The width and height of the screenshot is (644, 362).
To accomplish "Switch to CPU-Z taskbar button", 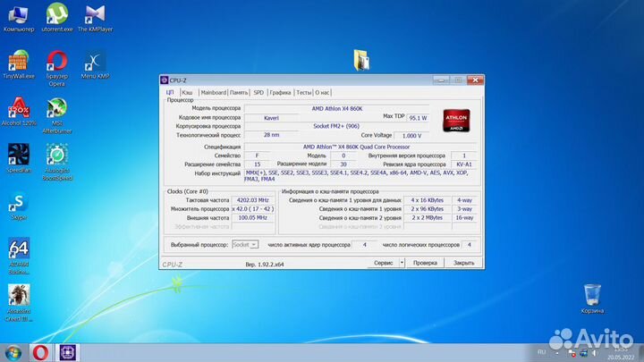I will pos(68,352).
